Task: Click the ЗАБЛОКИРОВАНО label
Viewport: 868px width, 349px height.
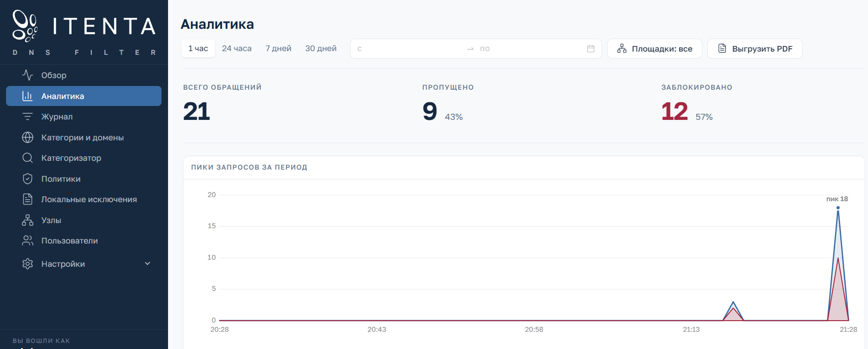Action: click(697, 87)
